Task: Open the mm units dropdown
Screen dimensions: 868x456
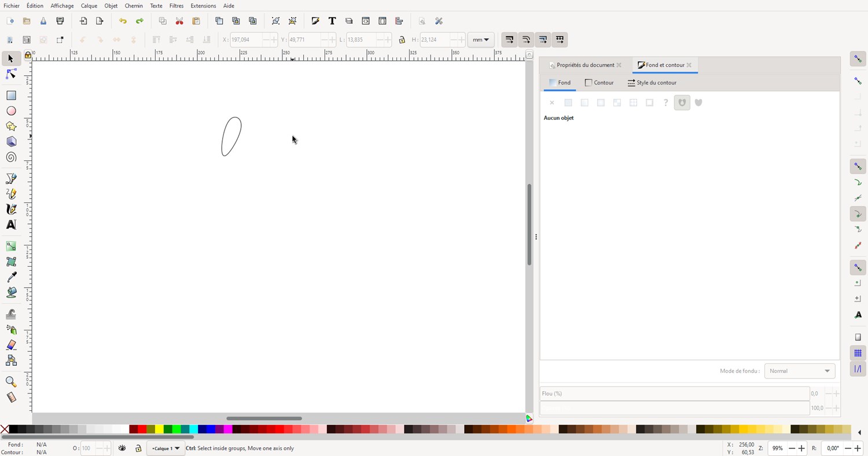Action: pos(481,40)
